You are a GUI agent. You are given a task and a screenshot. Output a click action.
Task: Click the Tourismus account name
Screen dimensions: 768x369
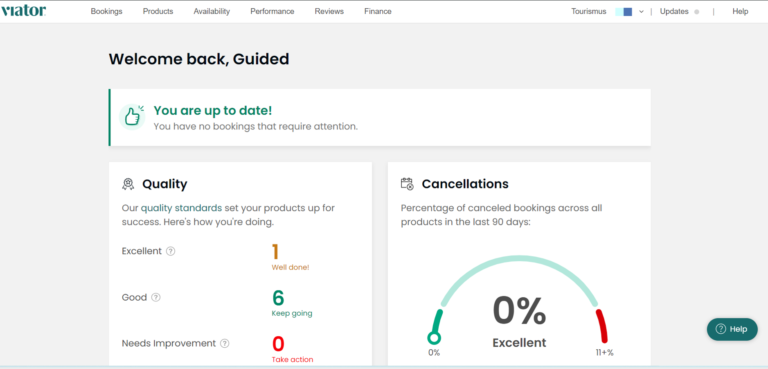click(x=589, y=11)
